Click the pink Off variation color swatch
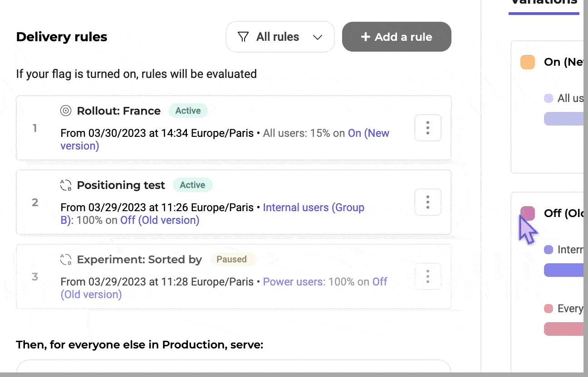 (x=528, y=213)
